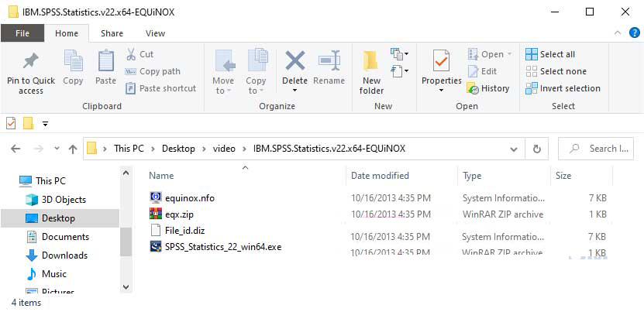Go up one folder level
Image resolution: width=644 pixels, height=312 pixels.
point(73,149)
